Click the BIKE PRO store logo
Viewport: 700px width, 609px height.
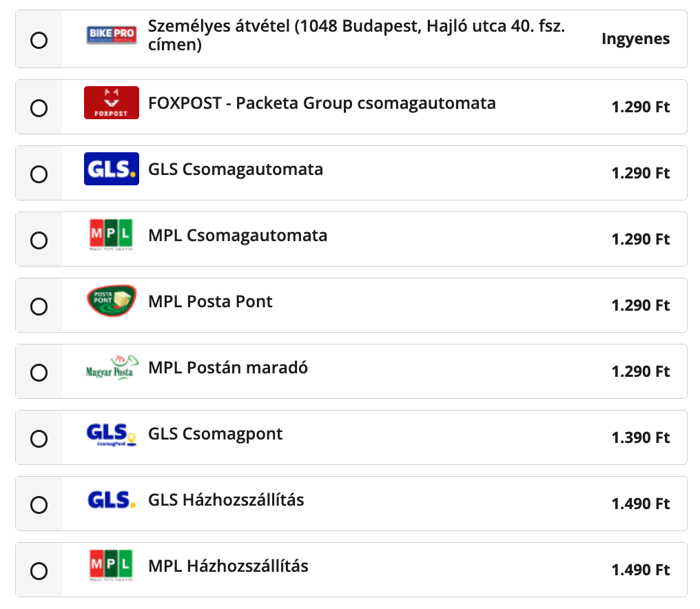(111, 36)
